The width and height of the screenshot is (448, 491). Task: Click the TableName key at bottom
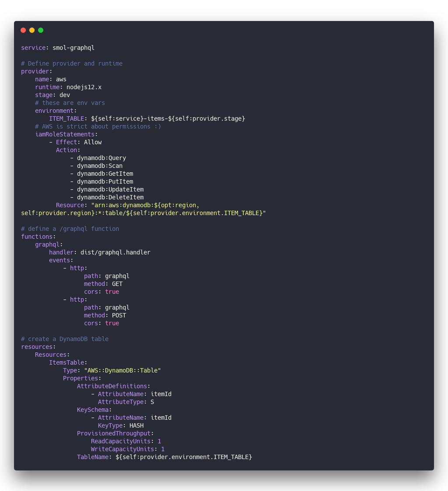(93, 457)
